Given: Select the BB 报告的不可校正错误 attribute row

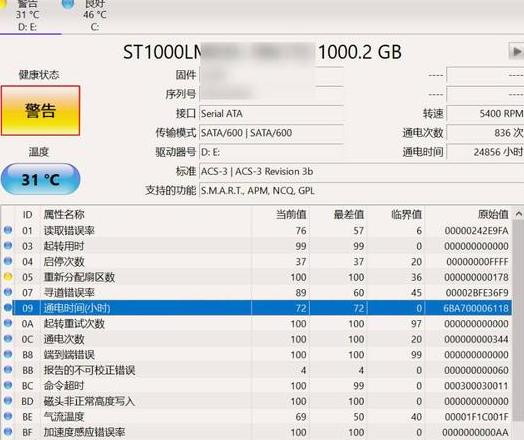Looking at the screenshot, I should (x=257, y=370).
